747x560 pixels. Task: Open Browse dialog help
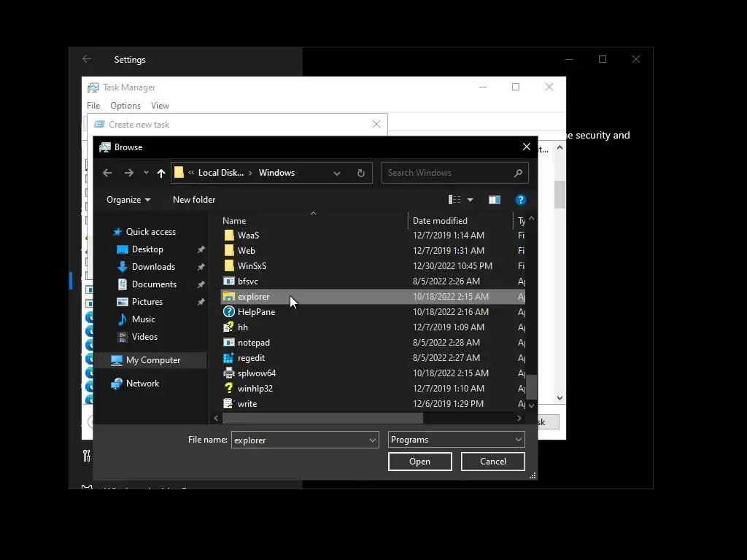pos(520,200)
